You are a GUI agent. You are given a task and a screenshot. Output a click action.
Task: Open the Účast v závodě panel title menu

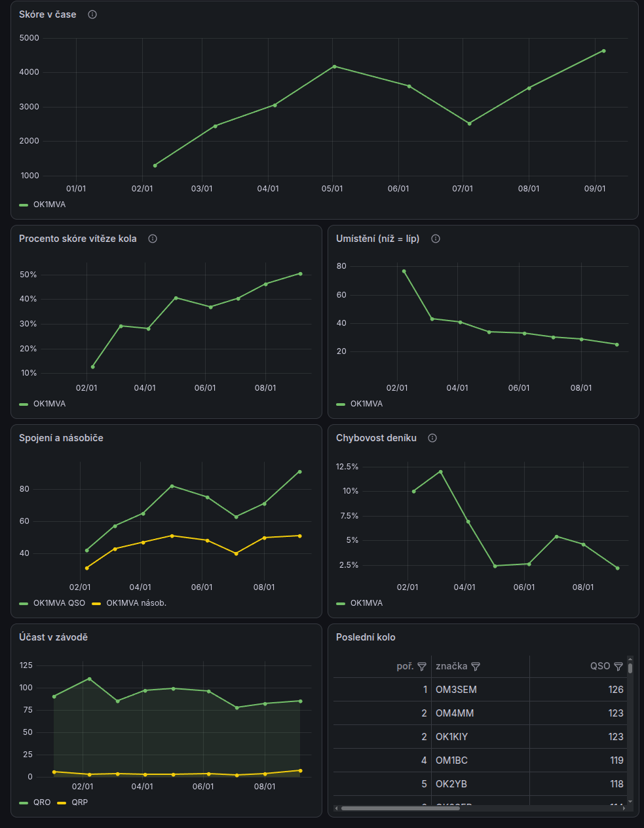click(x=53, y=637)
